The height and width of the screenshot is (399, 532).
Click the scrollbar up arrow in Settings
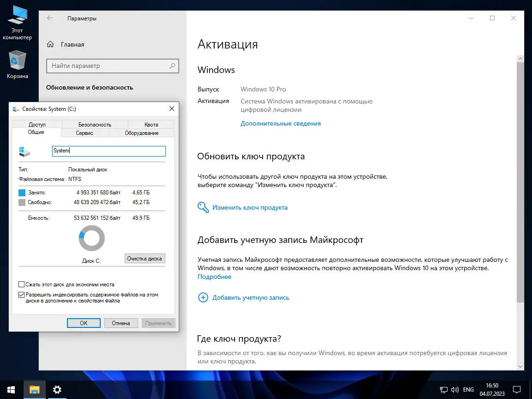tap(520, 59)
